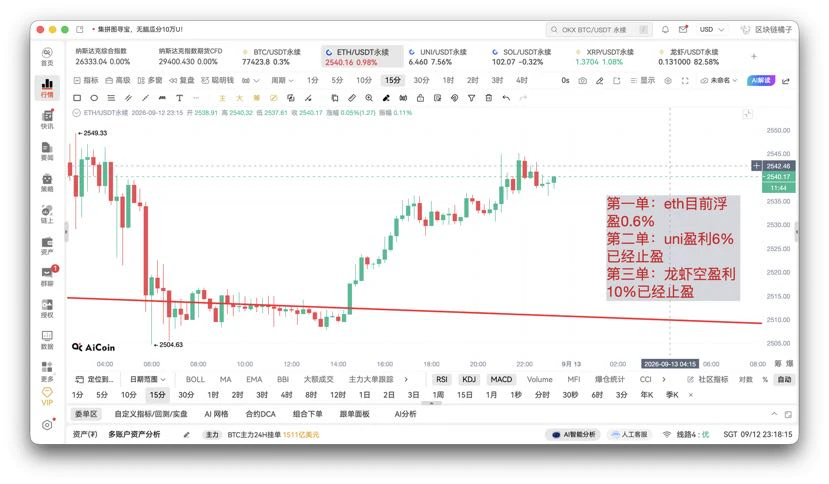Select the ruler measure tool
The image size is (829, 484).
(352, 98)
